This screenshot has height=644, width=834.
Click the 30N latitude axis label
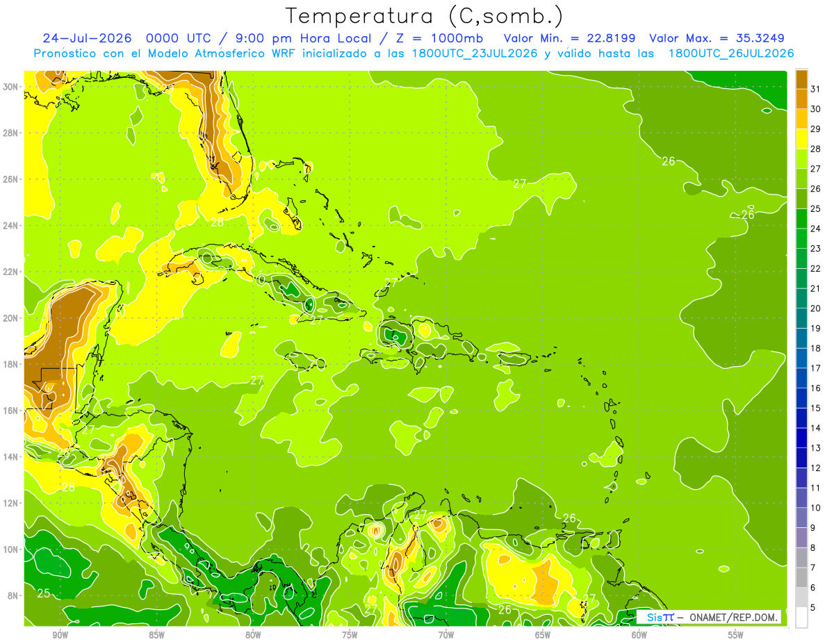click(x=11, y=87)
